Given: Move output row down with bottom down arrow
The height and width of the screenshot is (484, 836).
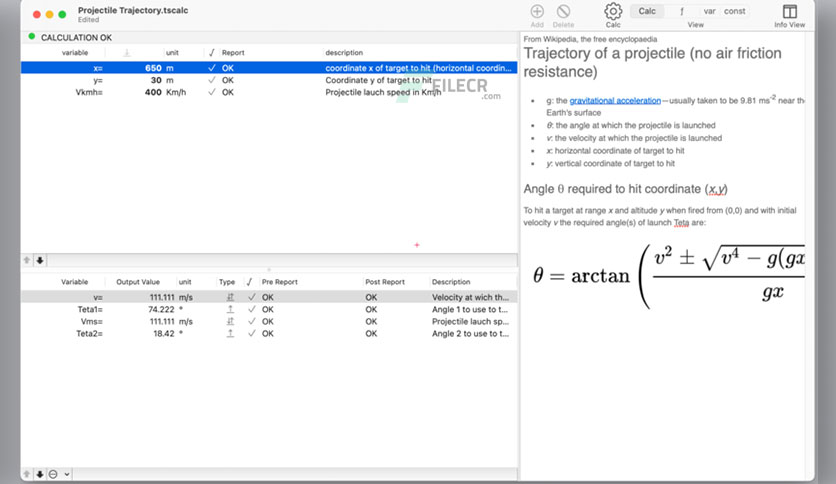Looking at the screenshot, I should (x=40, y=474).
